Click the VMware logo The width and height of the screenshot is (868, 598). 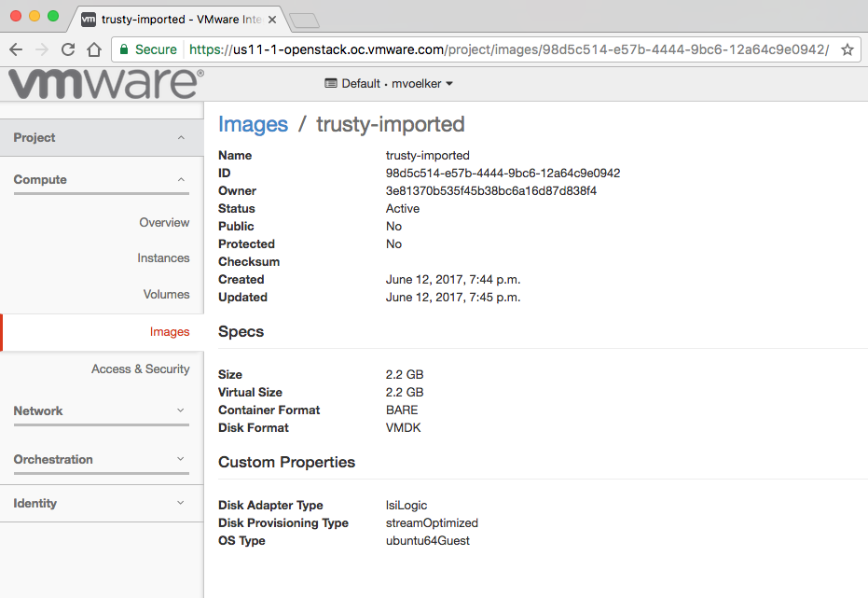click(106, 84)
